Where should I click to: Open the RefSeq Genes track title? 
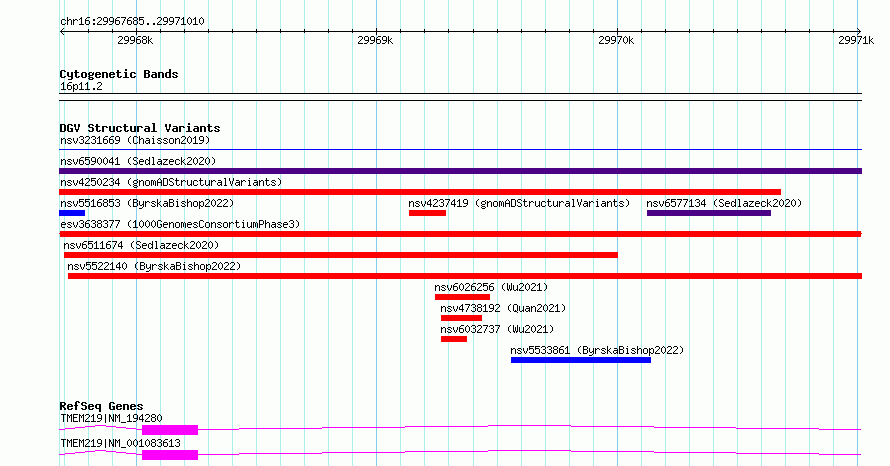(x=101, y=406)
